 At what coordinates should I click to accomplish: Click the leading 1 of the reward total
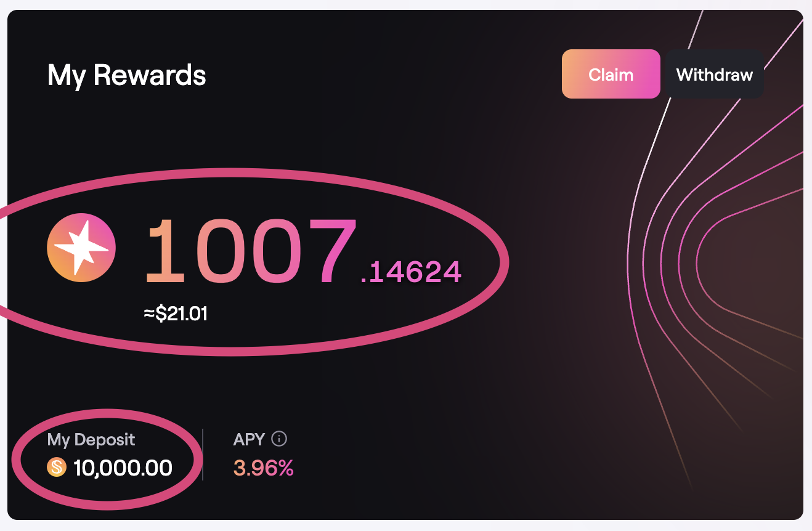click(165, 251)
